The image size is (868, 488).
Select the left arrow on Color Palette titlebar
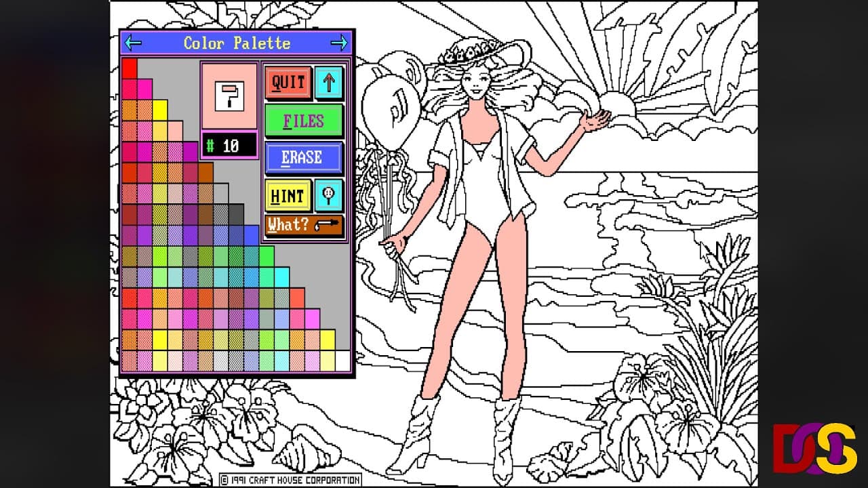pos(133,43)
